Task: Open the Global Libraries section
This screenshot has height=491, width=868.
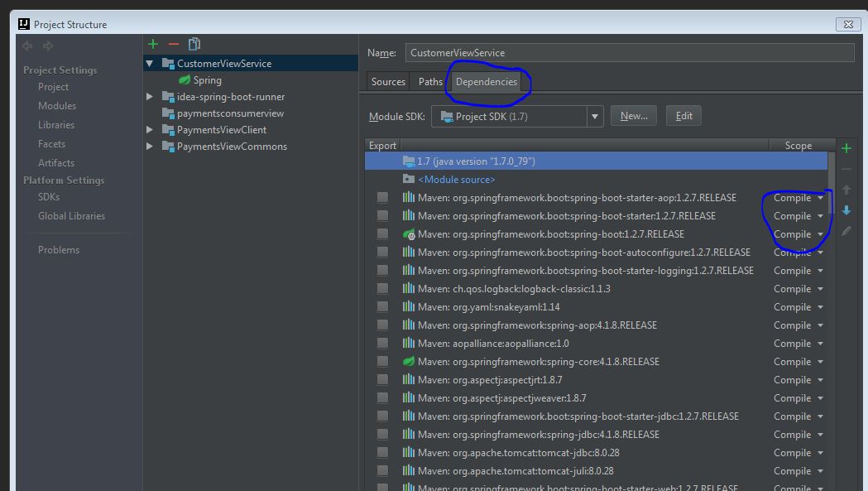Action: [71, 215]
